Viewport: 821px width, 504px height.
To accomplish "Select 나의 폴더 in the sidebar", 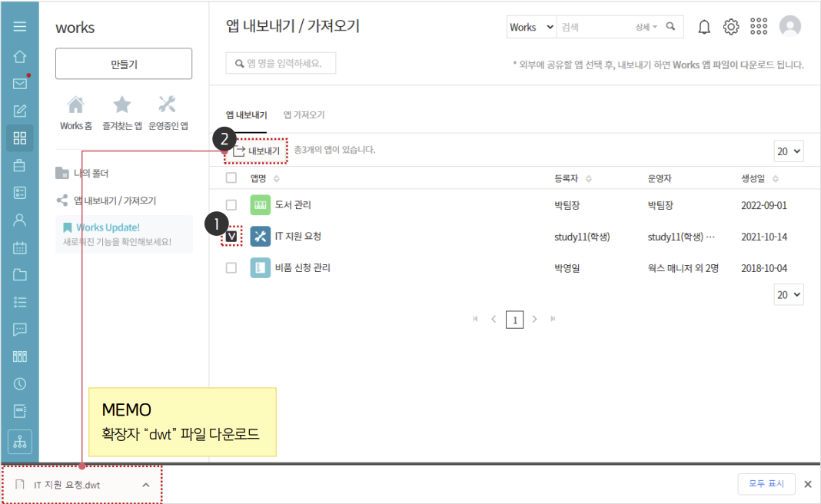I will 91,174.
